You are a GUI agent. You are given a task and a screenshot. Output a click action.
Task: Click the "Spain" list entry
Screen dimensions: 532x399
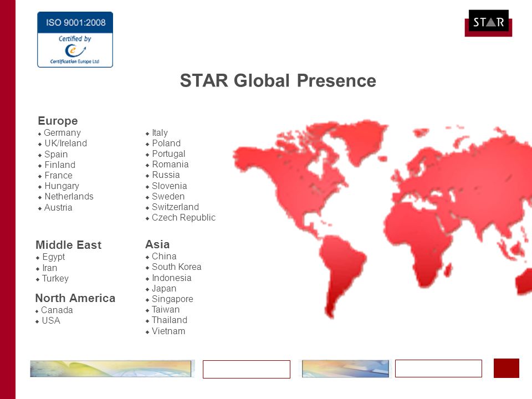[x=56, y=155]
